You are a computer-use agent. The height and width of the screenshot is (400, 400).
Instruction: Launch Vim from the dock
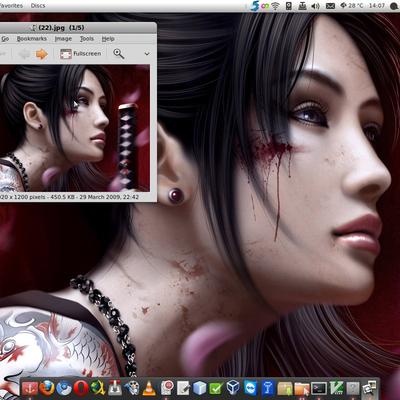(336, 388)
